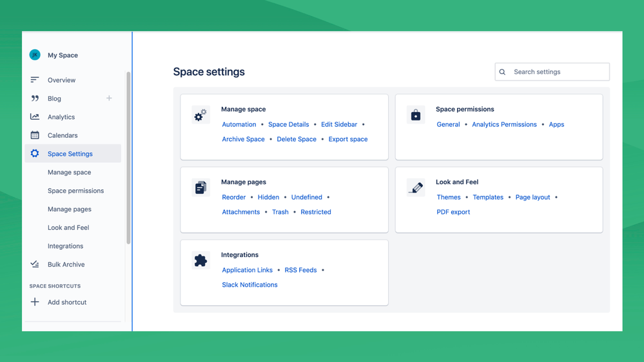644x362 pixels.
Task: Focus the Search settings field
Action: point(552,72)
